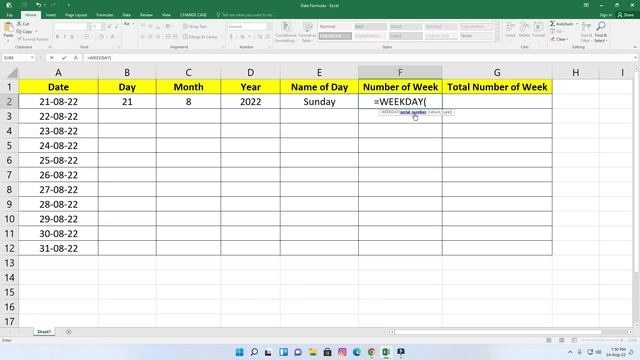Image resolution: width=640 pixels, height=360 pixels.
Task: Click the taskbar Search magnifier
Action: (x=254, y=352)
